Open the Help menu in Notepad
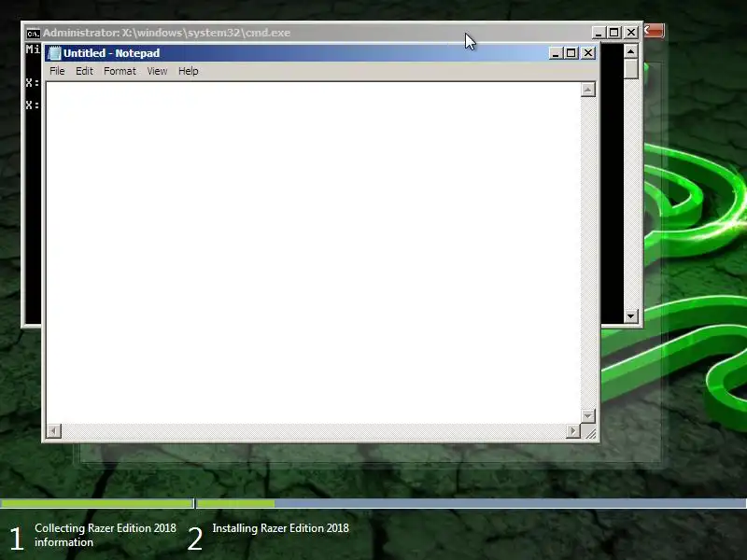The width and height of the screenshot is (747, 560). click(189, 71)
